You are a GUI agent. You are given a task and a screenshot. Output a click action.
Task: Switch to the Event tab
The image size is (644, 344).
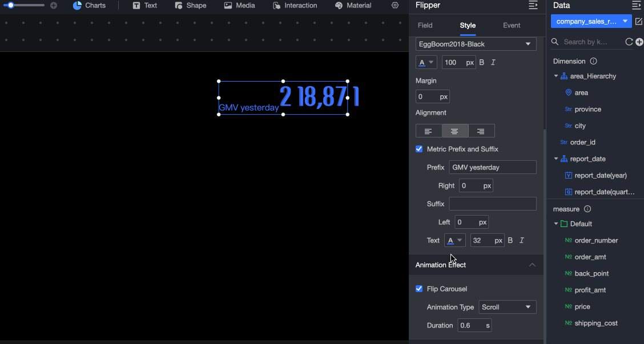tap(512, 26)
